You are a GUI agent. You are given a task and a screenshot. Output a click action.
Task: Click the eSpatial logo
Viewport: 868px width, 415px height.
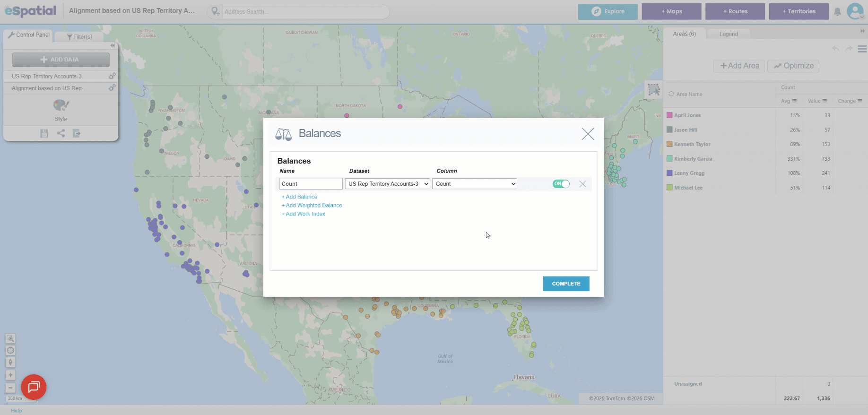(31, 10)
